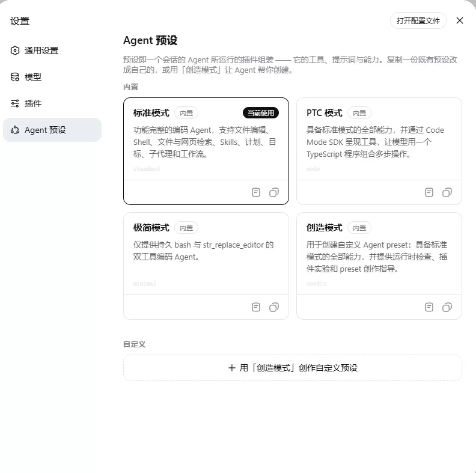Click the 当前使用 badge on 标准模式
476x473 pixels.
tap(261, 113)
